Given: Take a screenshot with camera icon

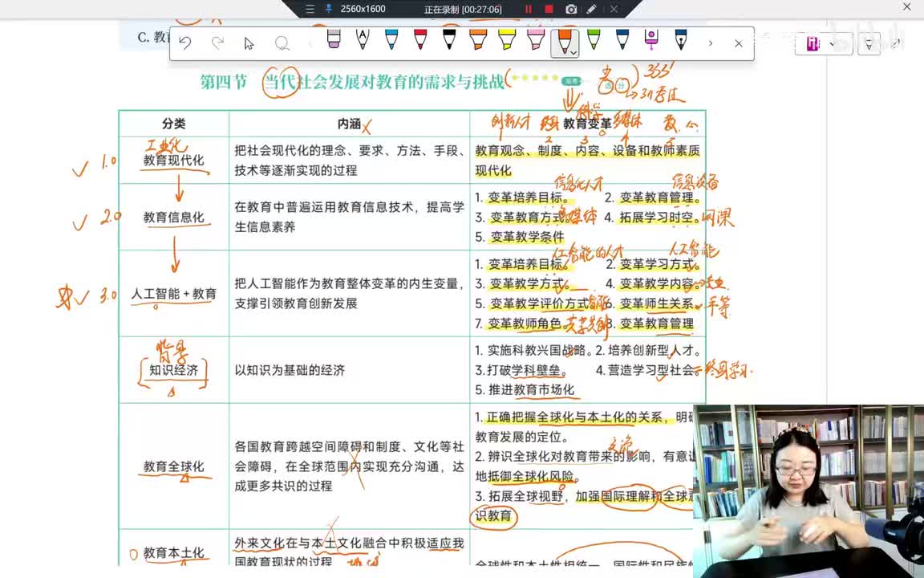Looking at the screenshot, I should pyautogui.click(x=571, y=9).
